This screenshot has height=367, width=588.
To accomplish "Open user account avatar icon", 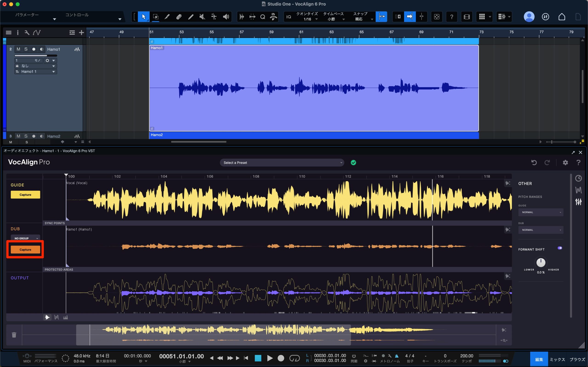I will click(x=529, y=17).
